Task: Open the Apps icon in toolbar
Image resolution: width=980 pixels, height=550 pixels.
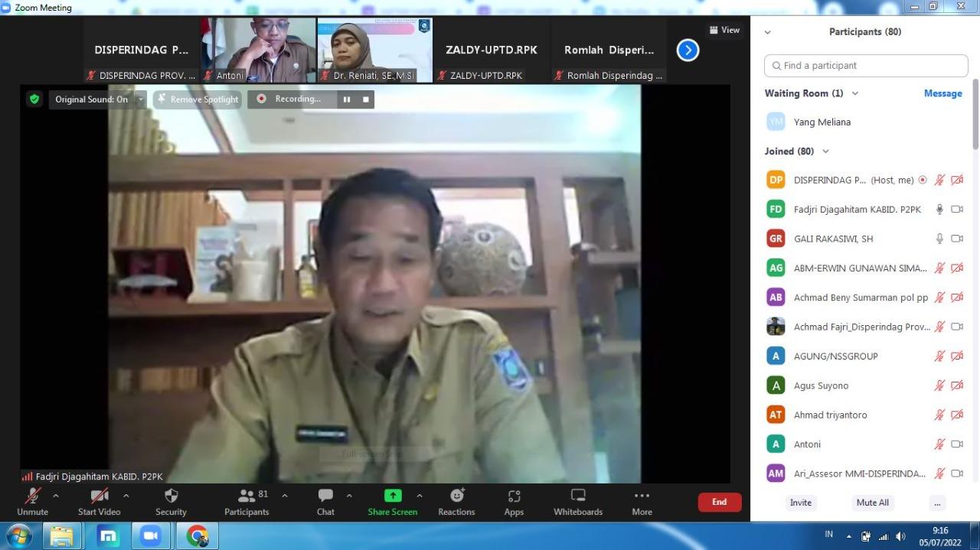Action: [x=514, y=496]
